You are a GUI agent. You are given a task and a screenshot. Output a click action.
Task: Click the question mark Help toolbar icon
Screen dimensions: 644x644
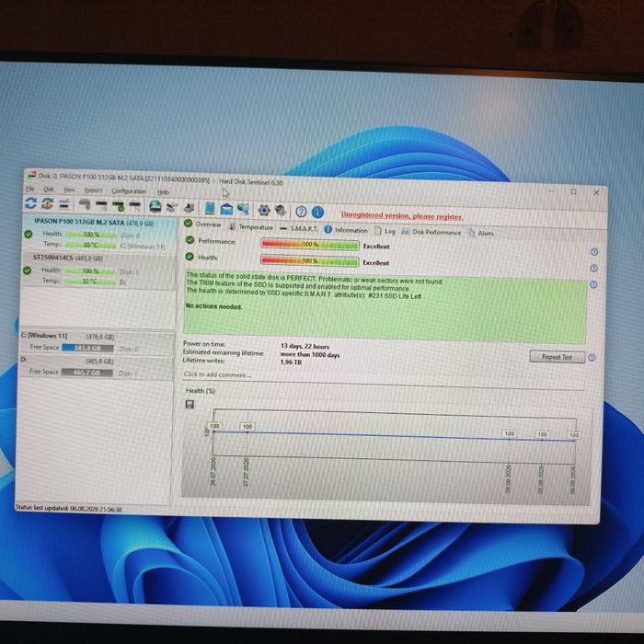[x=301, y=212]
